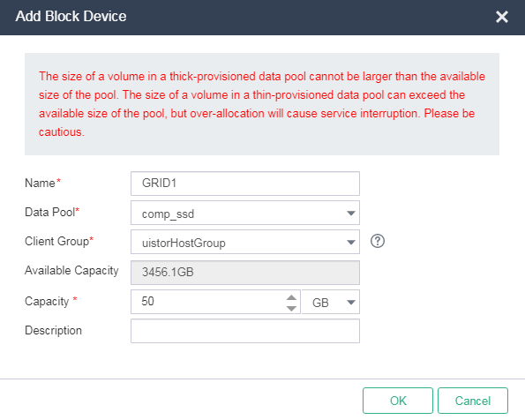Open the Data Pool dropdown arrow
This screenshot has height=420, width=525.
point(351,213)
